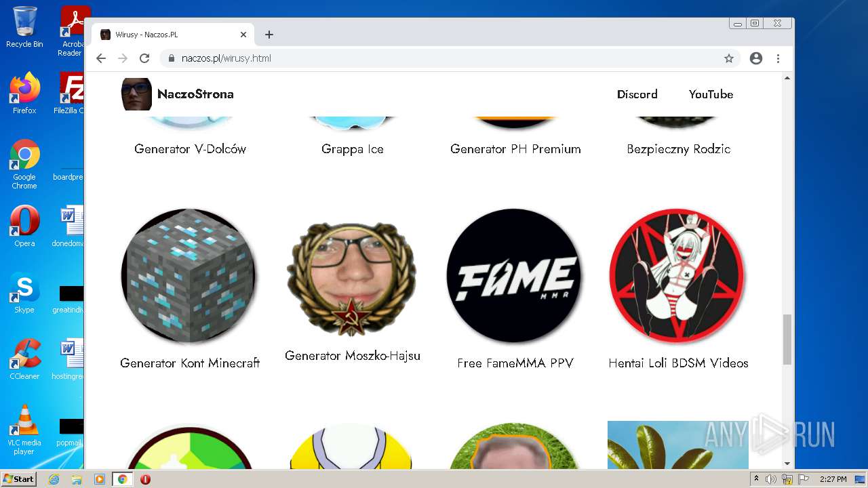868x488 pixels.
Task: Click the vertical scrollbar thumb
Action: (x=787, y=340)
